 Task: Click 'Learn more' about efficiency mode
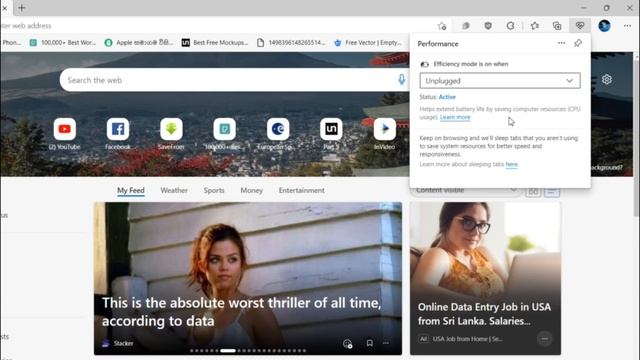(455, 117)
